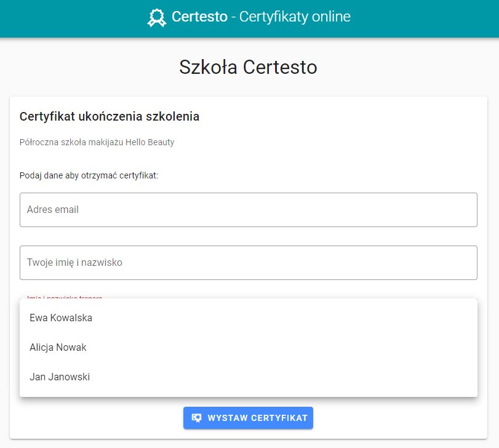Click the Certesto rosette logo icon
The image size is (499, 448).
pos(156,17)
